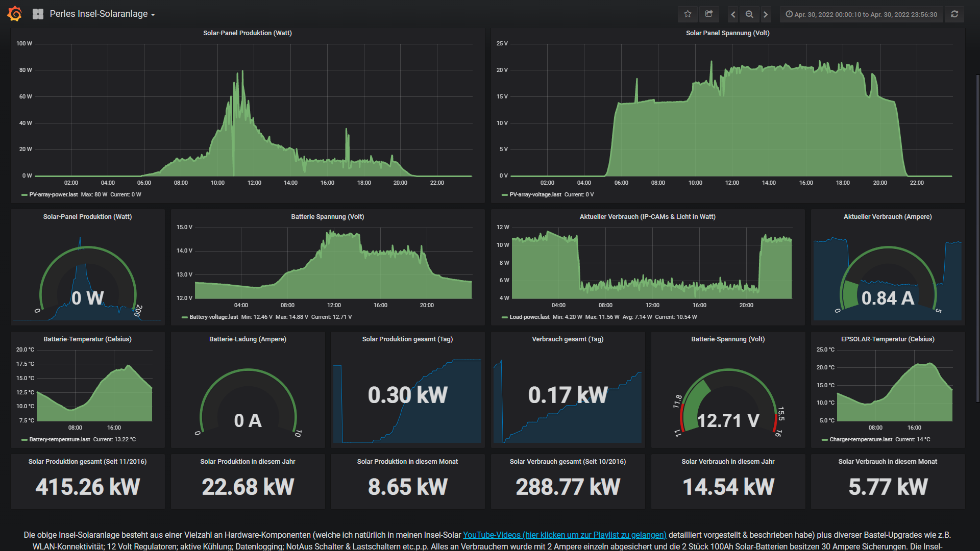Image resolution: width=980 pixels, height=551 pixels.
Task: Click the Grafana logo icon
Action: pyautogui.click(x=15, y=14)
